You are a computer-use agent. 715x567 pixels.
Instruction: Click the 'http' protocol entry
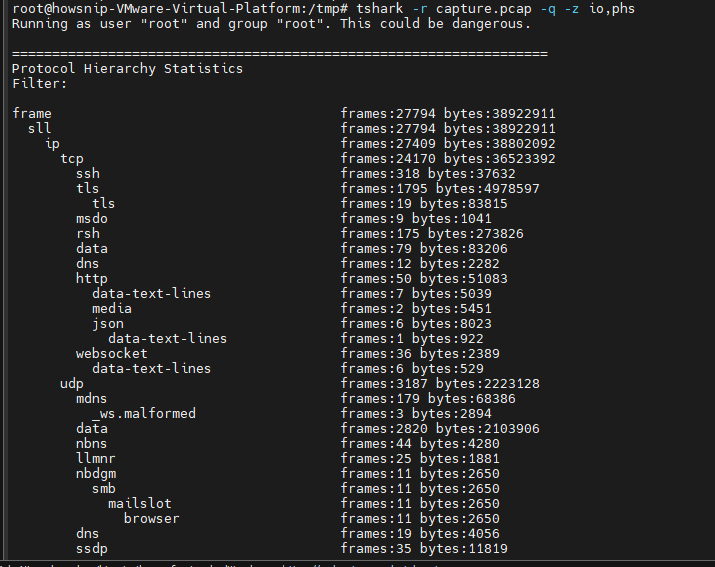pos(92,279)
